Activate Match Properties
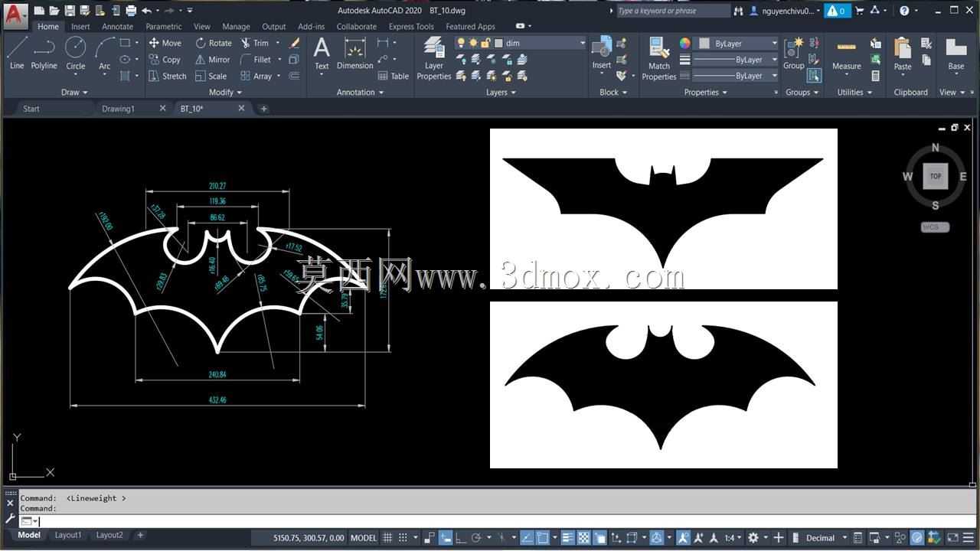980x551 pixels. [x=658, y=58]
